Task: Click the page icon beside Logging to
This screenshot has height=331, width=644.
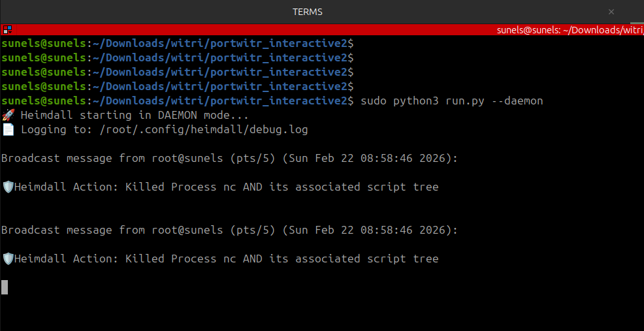Action: pos(8,130)
